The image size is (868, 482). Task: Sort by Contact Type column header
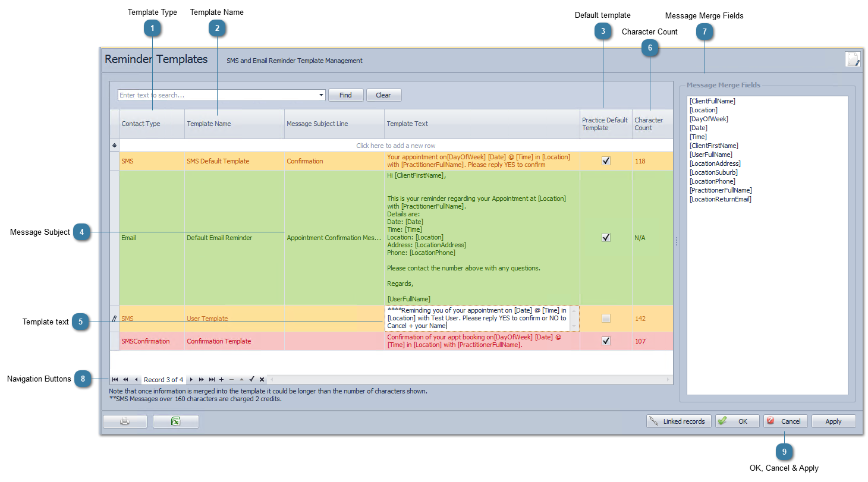point(152,124)
